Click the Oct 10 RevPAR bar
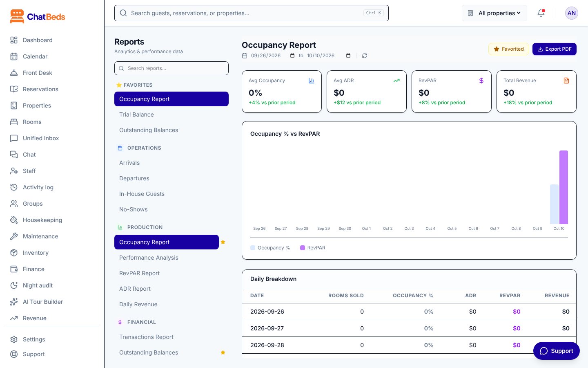 point(563,187)
